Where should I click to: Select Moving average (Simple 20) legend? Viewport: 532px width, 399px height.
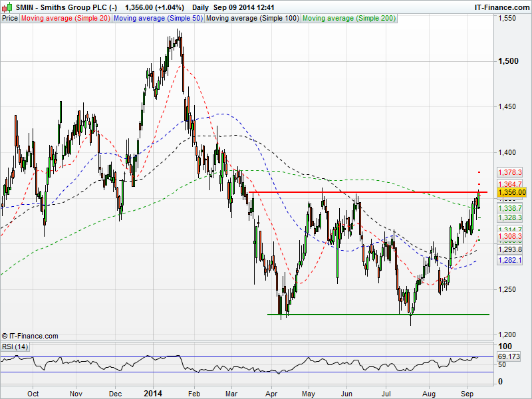coord(65,19)
